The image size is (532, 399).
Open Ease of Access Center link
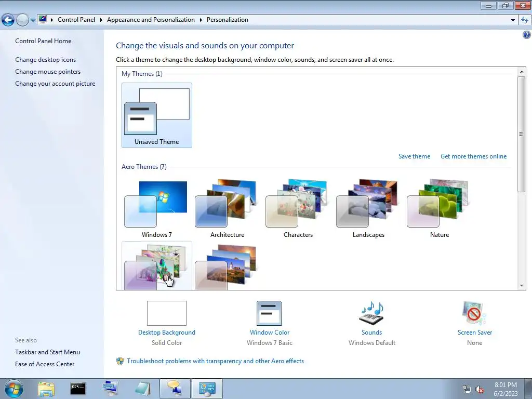[45, 364]
